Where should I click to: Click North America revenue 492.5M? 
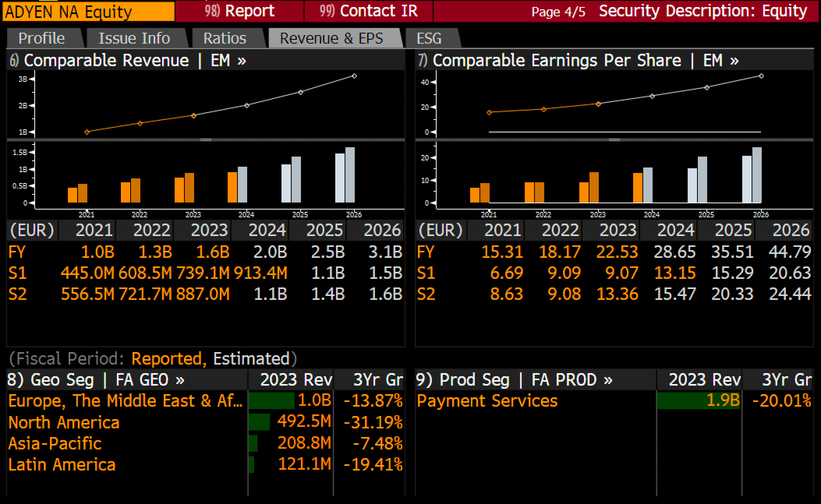(304, 422)
